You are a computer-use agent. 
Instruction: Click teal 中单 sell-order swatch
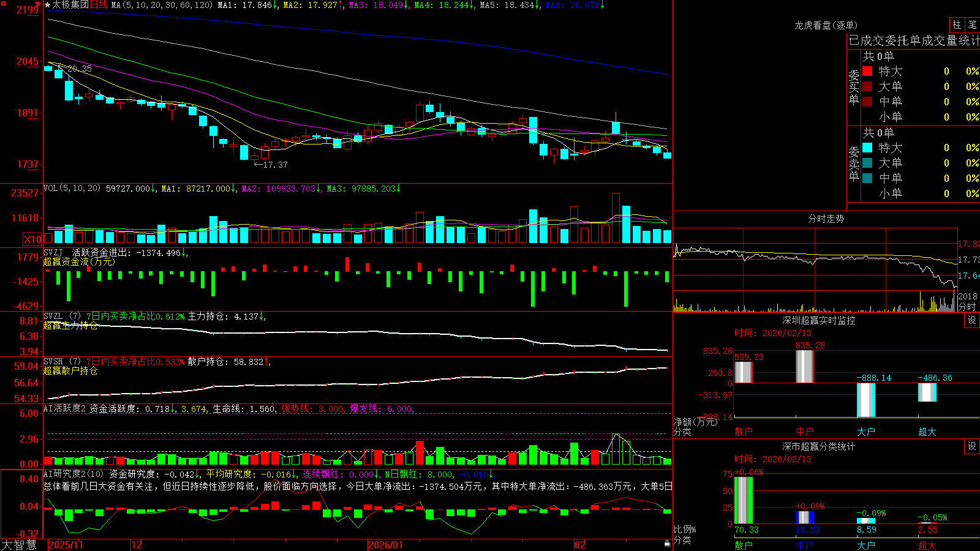tap(867, 178)
